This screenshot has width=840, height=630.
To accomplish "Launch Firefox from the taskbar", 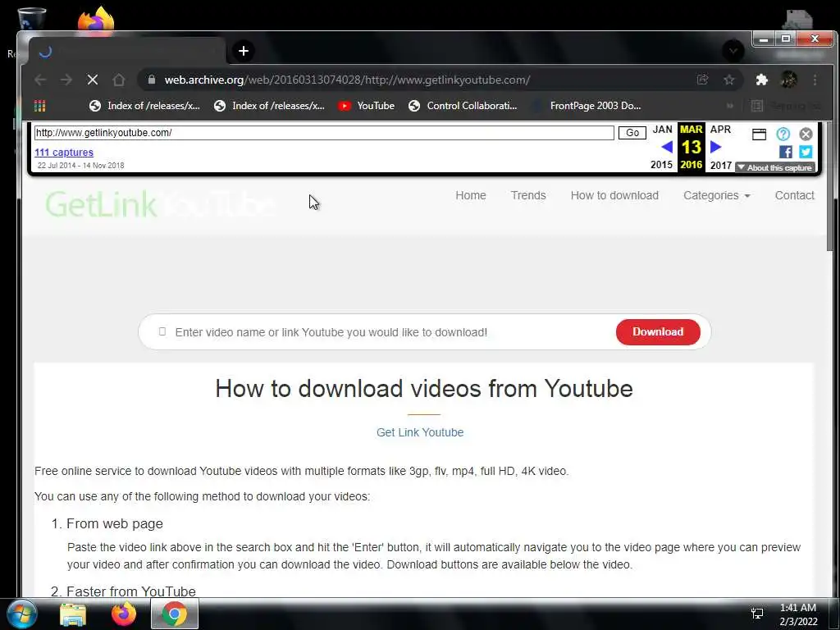I will point(123,614).
